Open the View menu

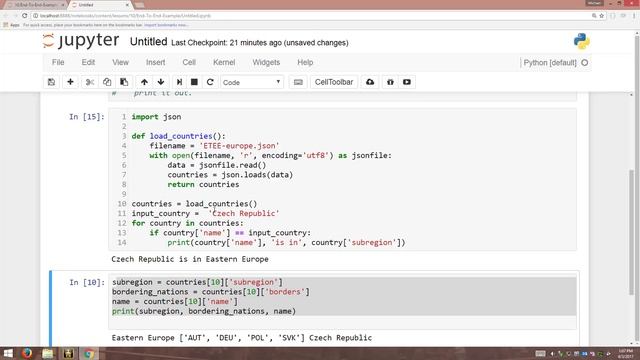pos(120,62)
